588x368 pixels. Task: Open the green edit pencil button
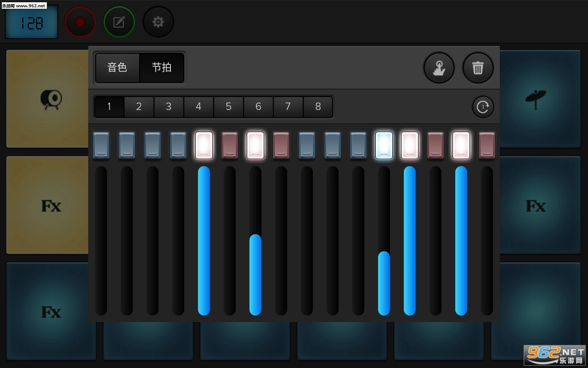tap(119, 22)
